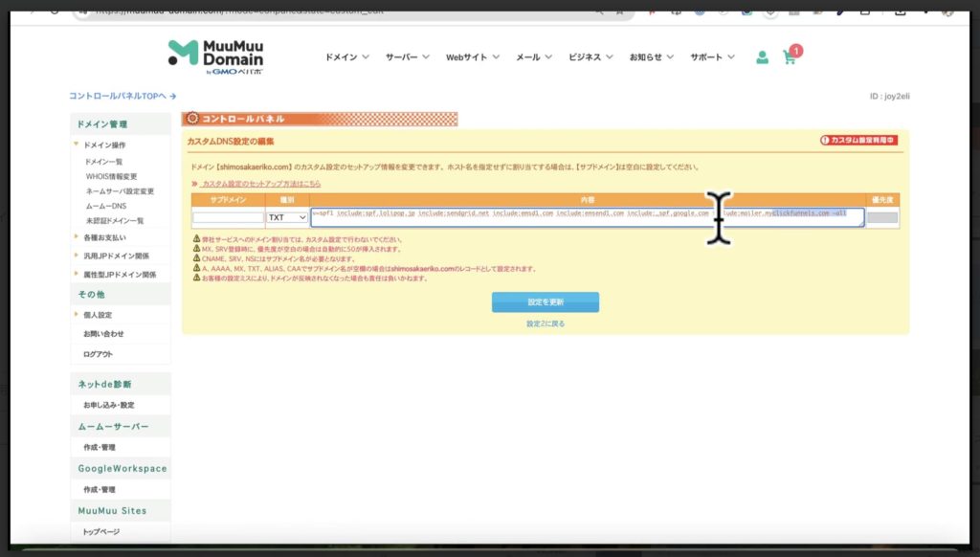Open the user account icon
Image resolution: width=980 pixels, height=557 pixels.
pos(762,57)
